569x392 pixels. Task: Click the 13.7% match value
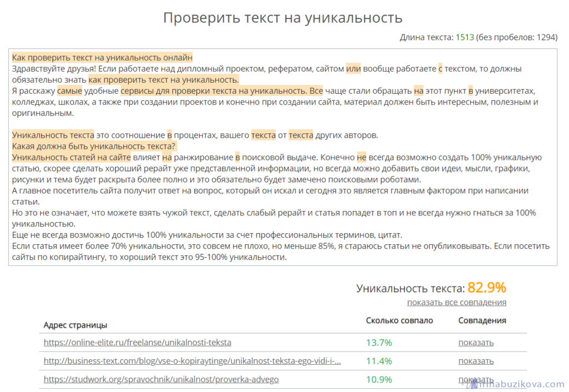[x=379, y=343]
